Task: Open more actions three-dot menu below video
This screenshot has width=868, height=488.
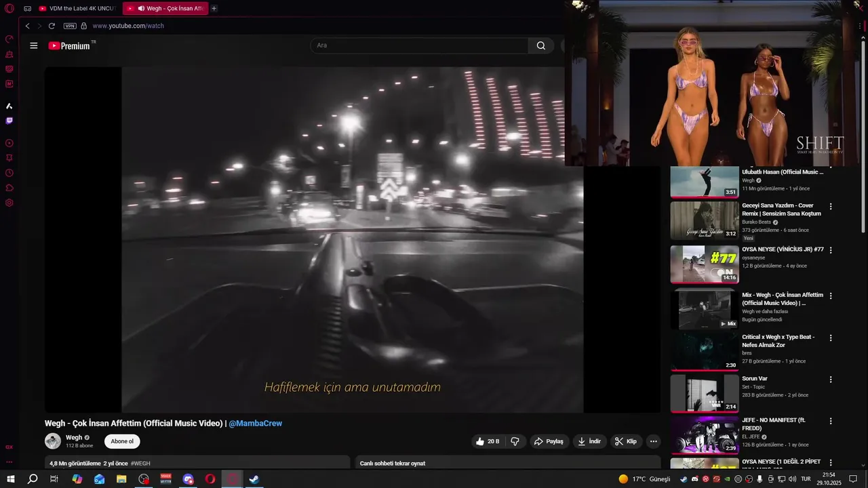Action: tap(654, 441)
